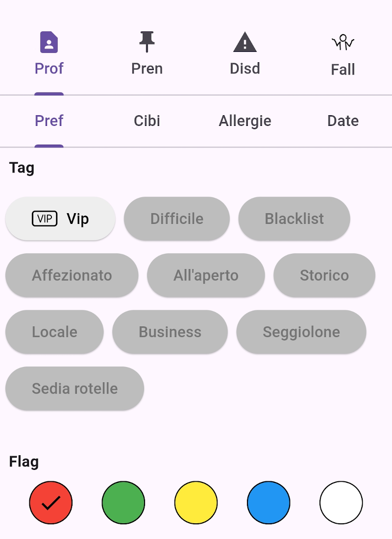Toggle the Affezionato tag chip
This screenshot has width=392, height=539.
point(72,275)
